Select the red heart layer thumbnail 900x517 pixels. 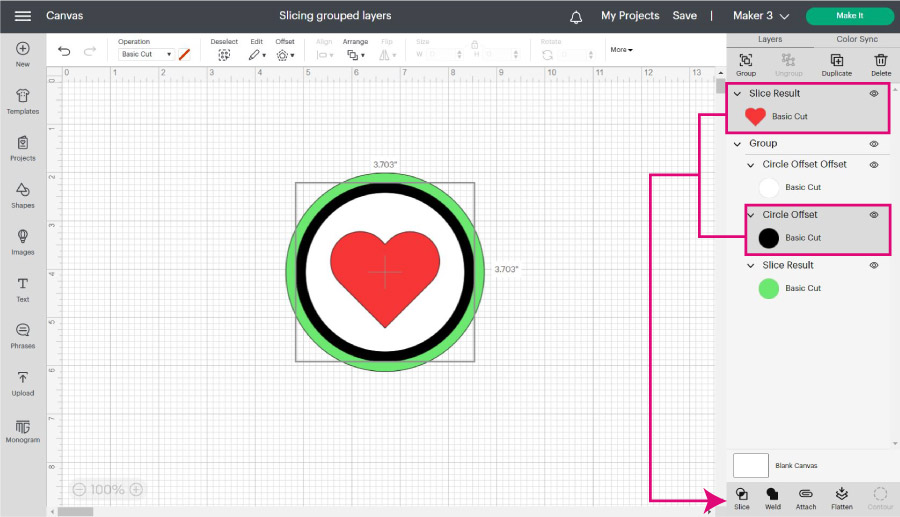[755, 116]
